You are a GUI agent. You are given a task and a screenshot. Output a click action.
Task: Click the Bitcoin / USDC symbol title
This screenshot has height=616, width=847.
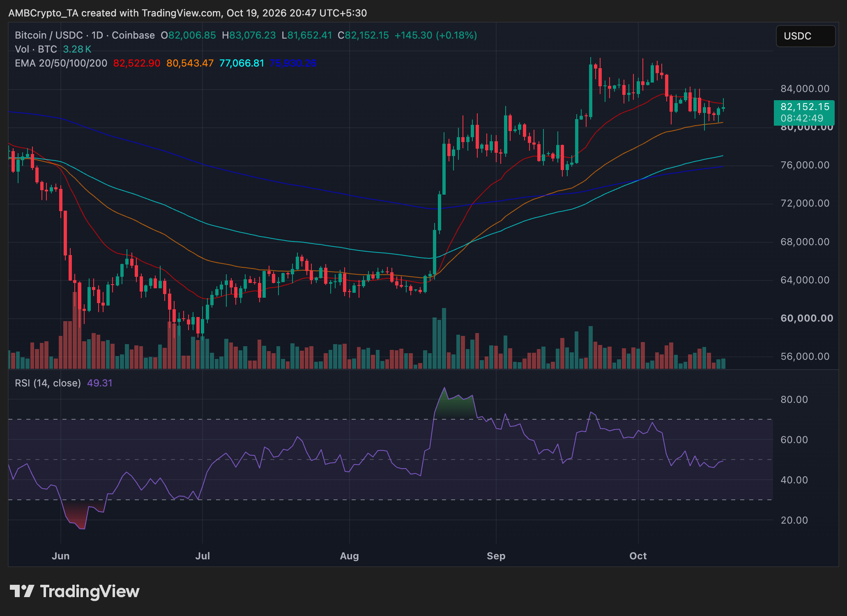tap(49, 35)
